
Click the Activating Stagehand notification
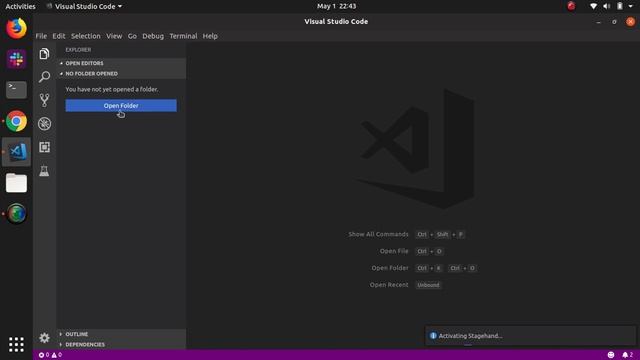coord(530,336)
